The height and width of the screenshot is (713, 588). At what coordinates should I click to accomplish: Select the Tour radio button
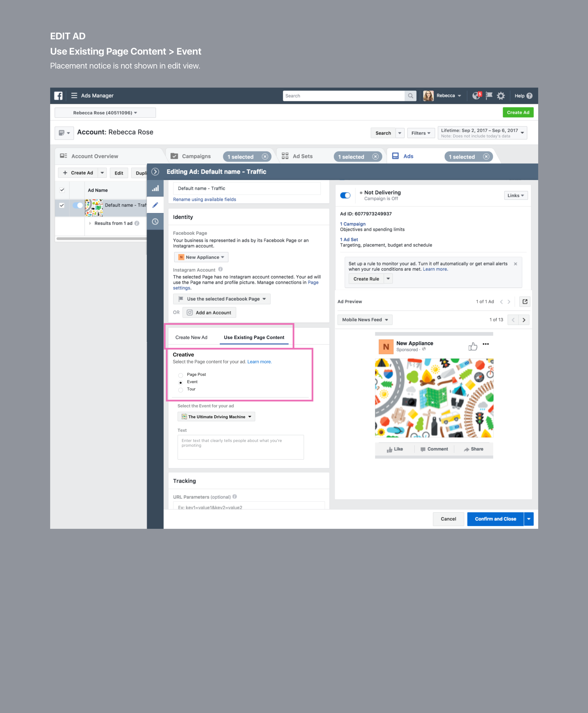click(x=181, y=390)
